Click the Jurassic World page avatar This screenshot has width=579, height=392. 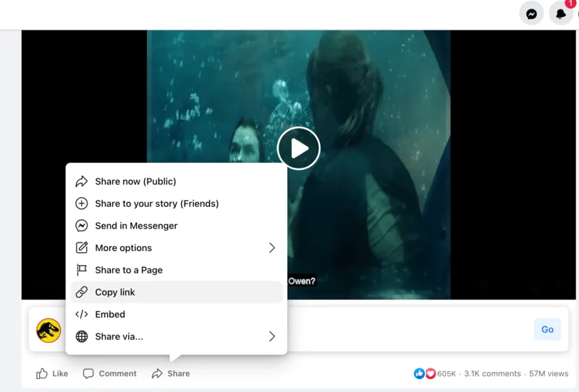pos(48,331)
